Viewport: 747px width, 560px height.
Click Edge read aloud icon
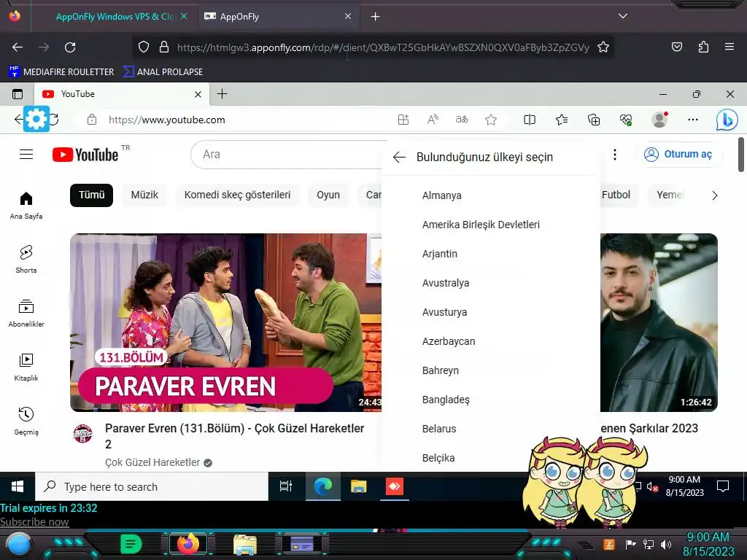pos(433,120)
